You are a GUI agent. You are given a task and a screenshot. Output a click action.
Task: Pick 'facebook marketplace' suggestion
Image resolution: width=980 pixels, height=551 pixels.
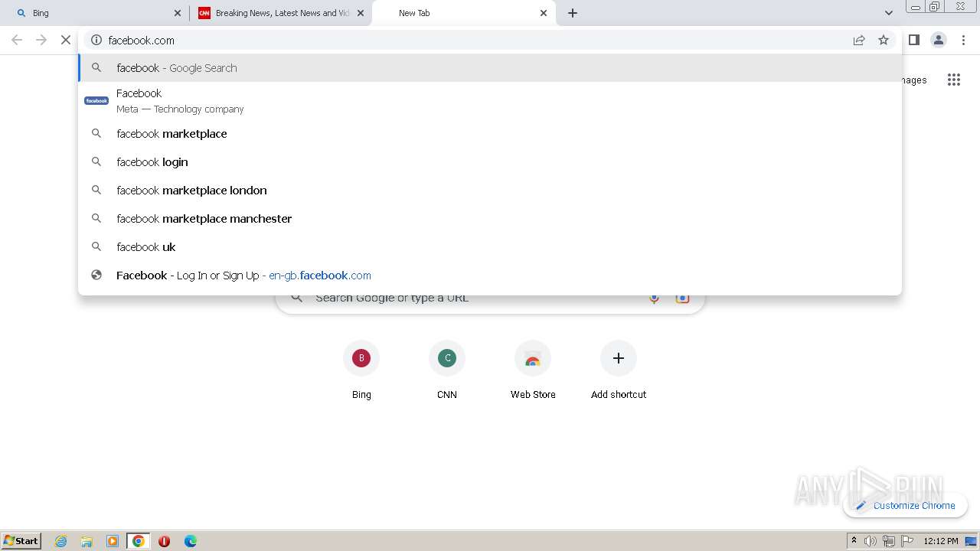[x=490, y=133]
